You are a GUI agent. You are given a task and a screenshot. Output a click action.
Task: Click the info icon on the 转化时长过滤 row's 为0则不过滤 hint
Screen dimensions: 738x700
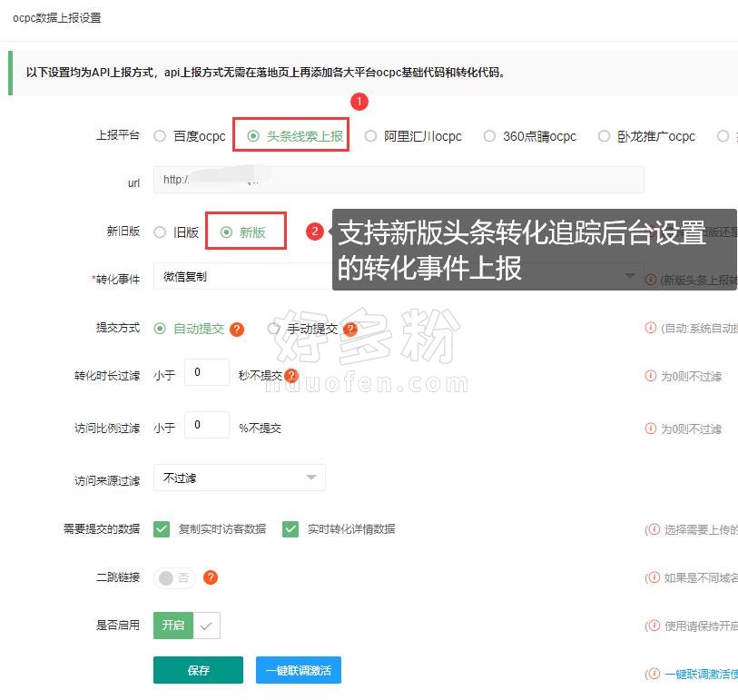[651, 376]
